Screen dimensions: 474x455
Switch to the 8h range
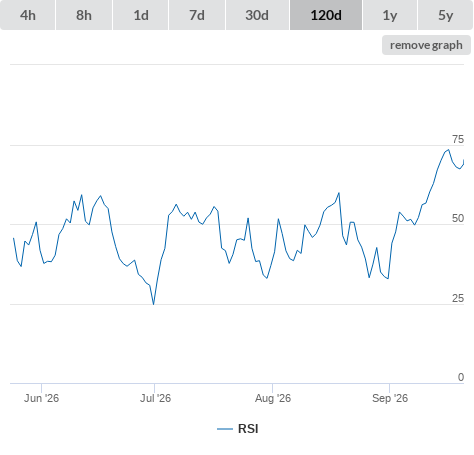(x=84, y=15)
